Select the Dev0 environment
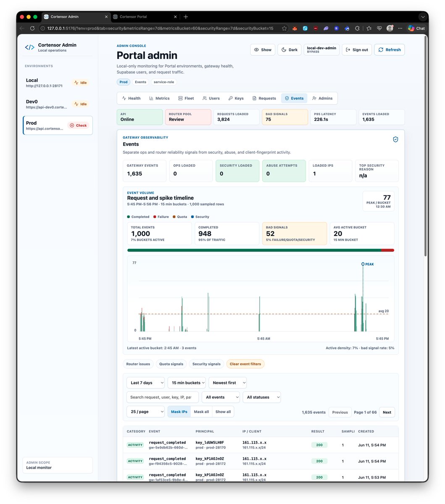The width and height of the screenshot is (445, 504). [58, 104]
